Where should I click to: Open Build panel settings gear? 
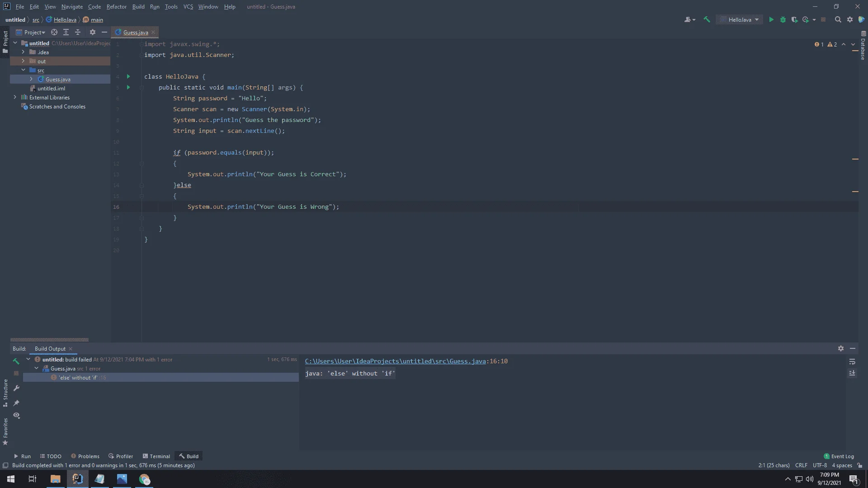(x=841, y=348)
